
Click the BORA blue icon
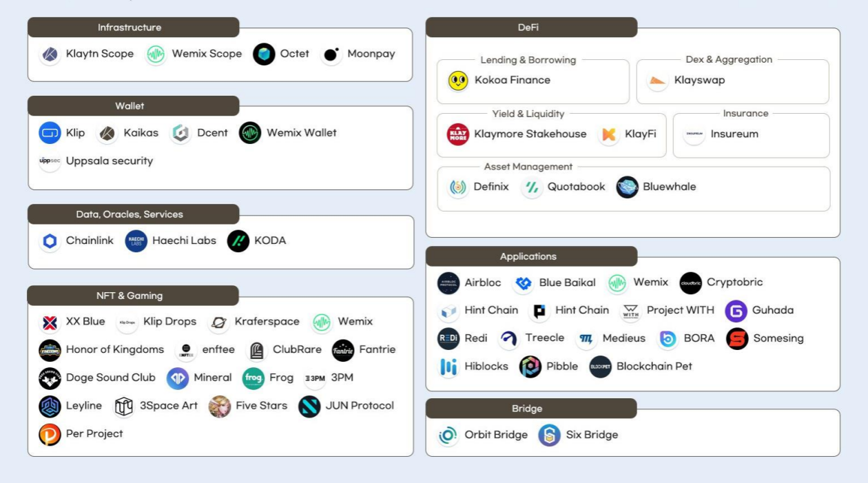tap(668, 338)
